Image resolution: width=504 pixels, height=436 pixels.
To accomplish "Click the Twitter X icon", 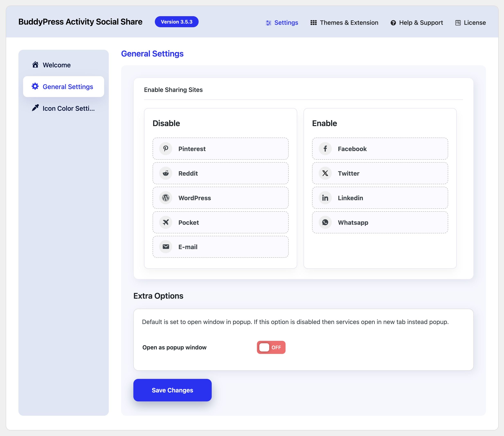I will point(325,173).
